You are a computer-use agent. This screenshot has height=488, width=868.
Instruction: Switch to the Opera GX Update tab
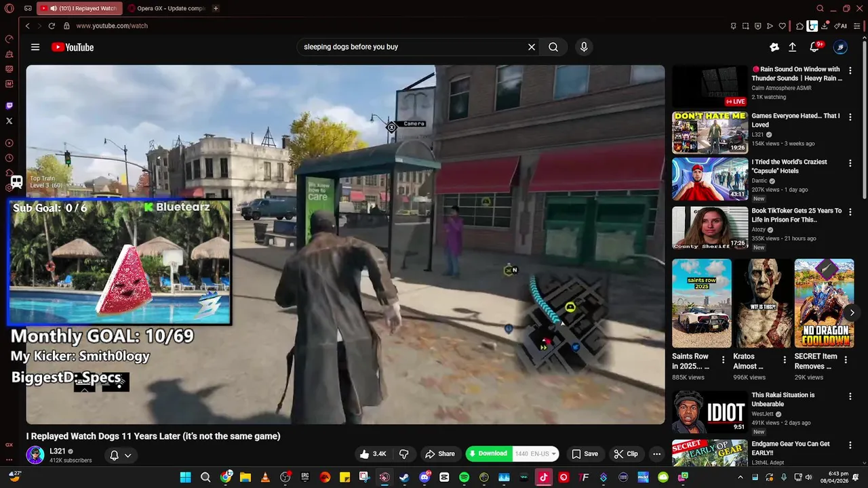(x=167, y=9)
